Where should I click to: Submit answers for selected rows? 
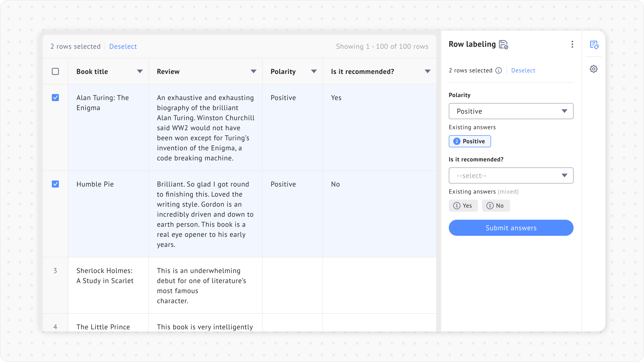(x=511, y=228)
